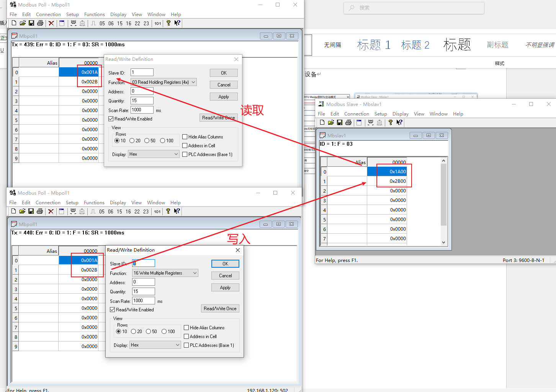This screenshot has width=556, height=392.
Task: Click Scan Rate field in 16 Write Multiple Registers dialog
Action: pyautogui.click(x=144, y=301)
